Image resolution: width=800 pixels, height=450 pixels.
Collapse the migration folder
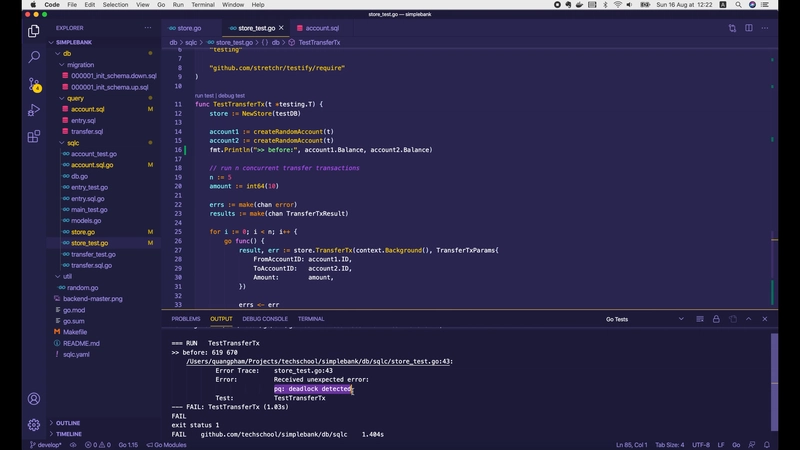[x=80, y=64]
